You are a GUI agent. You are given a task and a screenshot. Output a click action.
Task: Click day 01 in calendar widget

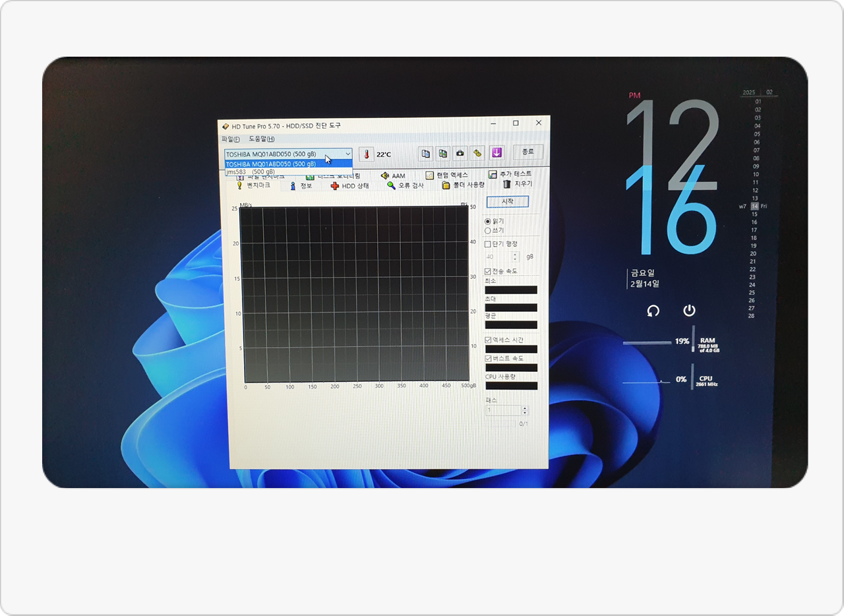point(758,102)
